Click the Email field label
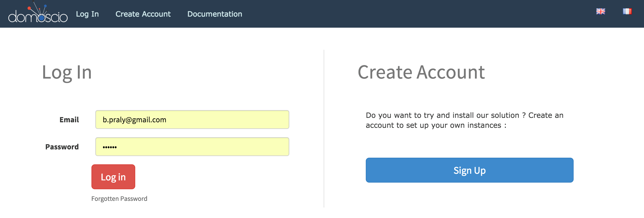The height and width of the screenshot is (218, 644). pyautogui.click(x=69, y=120)
